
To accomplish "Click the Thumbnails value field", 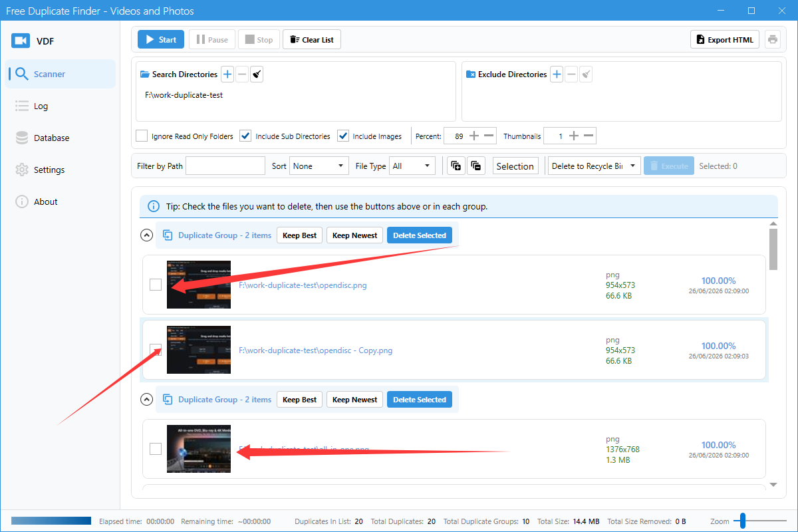I will point(555,136).
